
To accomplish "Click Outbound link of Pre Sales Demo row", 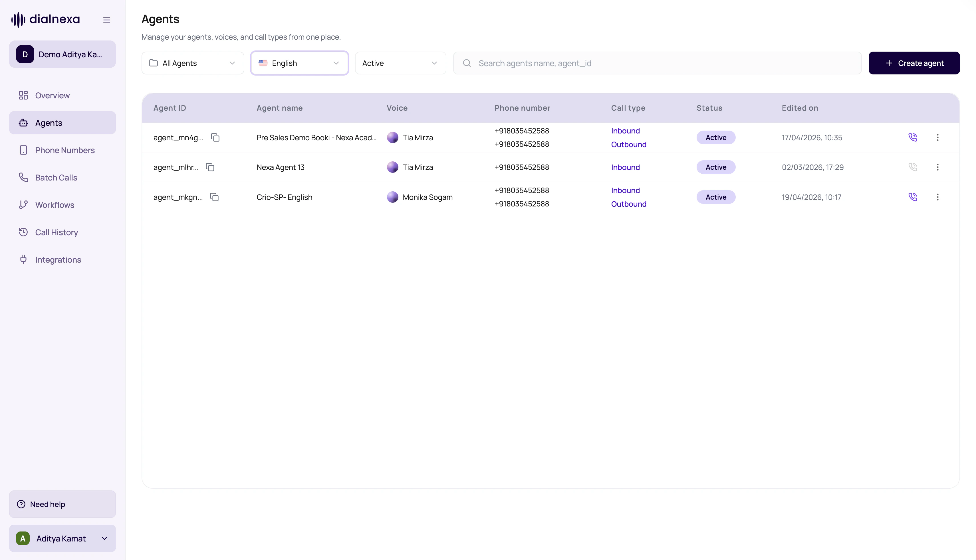I will [x=629, y=144].
